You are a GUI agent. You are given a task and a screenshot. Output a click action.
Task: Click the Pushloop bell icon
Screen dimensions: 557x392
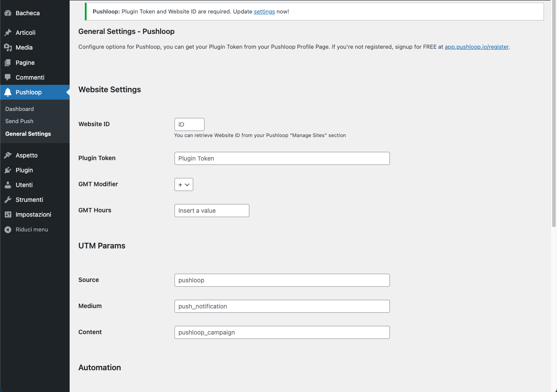[8, 92]
